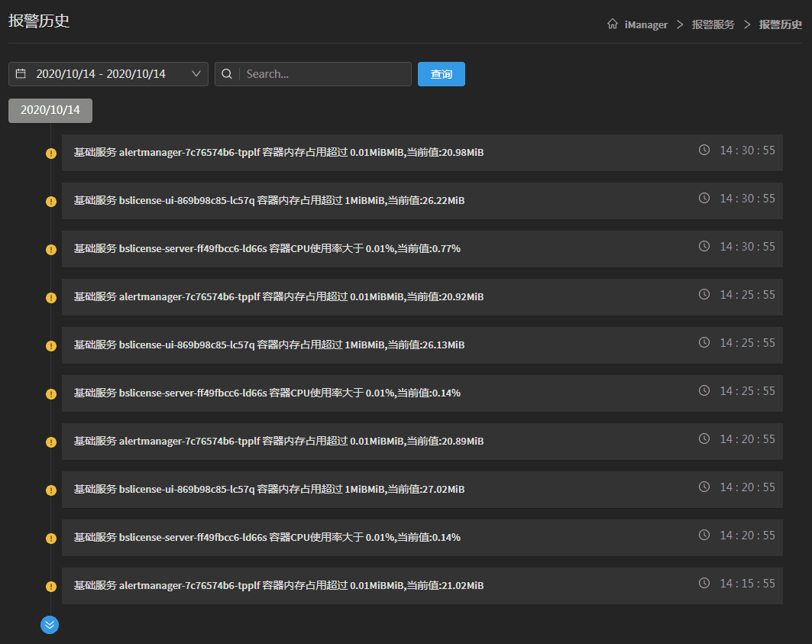Click 报警历史 in the breadcrumb
The height and width of the screenshot is (644, 812).
coord(780,24)
